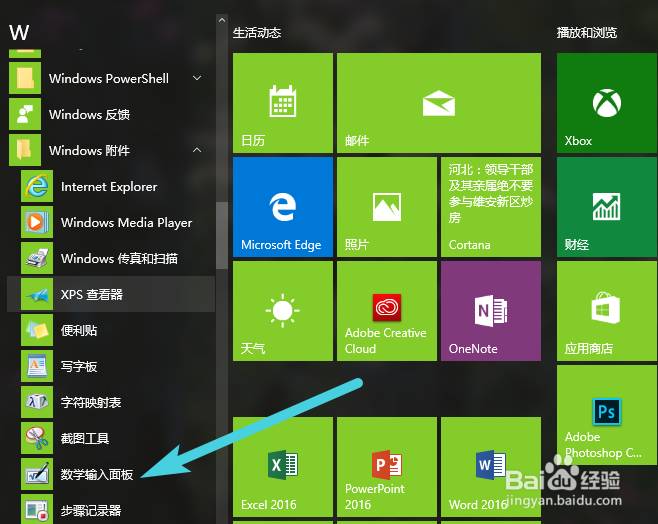Click the 播放和浏览 group title
This screenshot has height=524, width=658.
587,33
